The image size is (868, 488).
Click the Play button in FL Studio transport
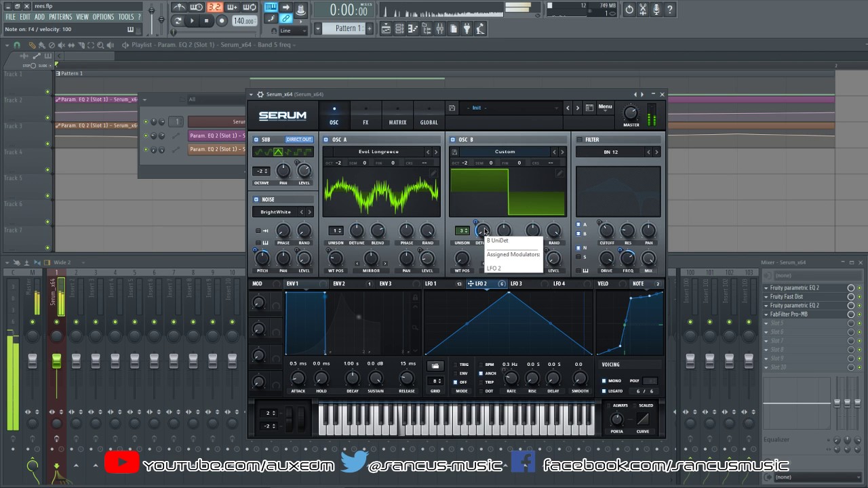tap(192, 21)
